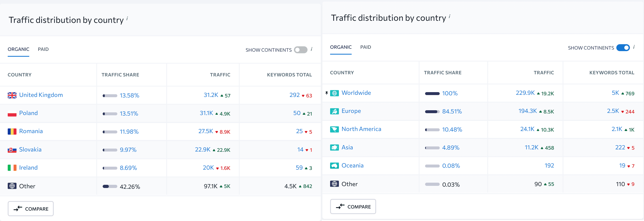Click the globe icon next to Other in left panel
This screenshot has width=644, height=221.
click(12, 186)
